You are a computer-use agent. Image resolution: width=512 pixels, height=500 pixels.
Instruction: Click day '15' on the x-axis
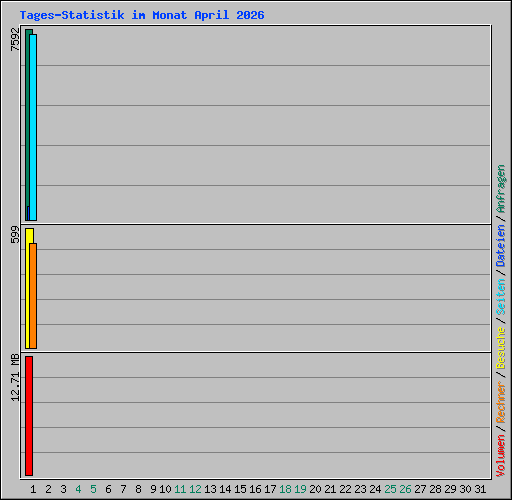240,489
